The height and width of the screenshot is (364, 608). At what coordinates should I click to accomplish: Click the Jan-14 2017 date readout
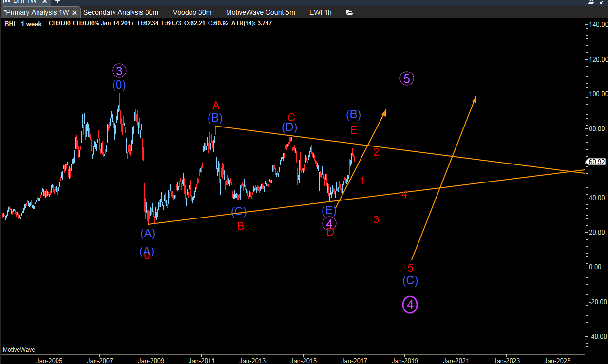click(x=118, y=24)
